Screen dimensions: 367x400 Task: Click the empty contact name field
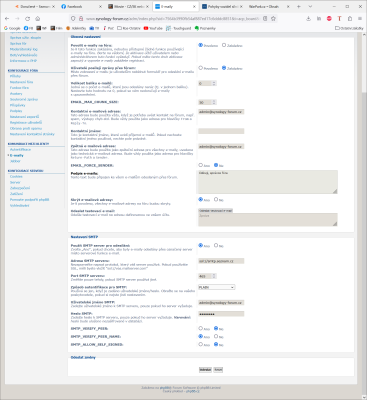(221, 131)
